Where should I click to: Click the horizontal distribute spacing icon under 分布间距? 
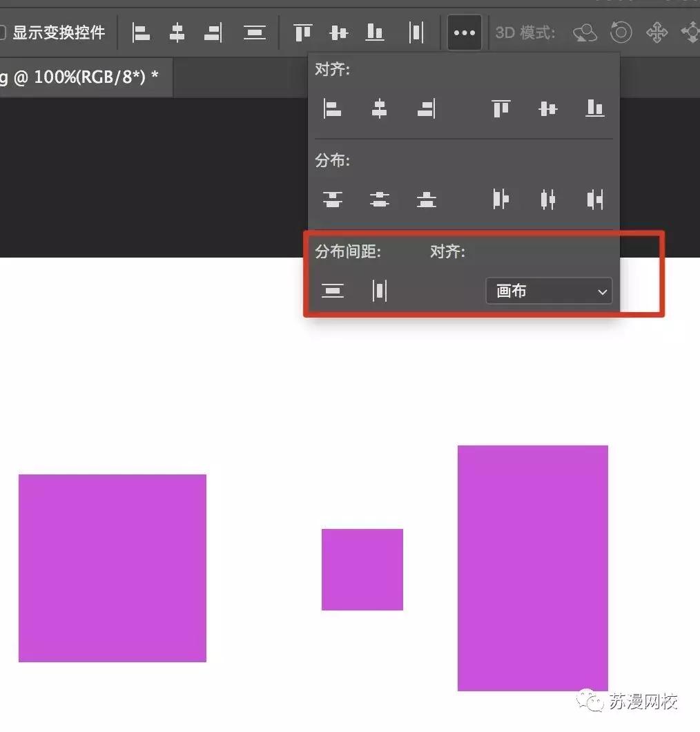click(x=379, y=290)
